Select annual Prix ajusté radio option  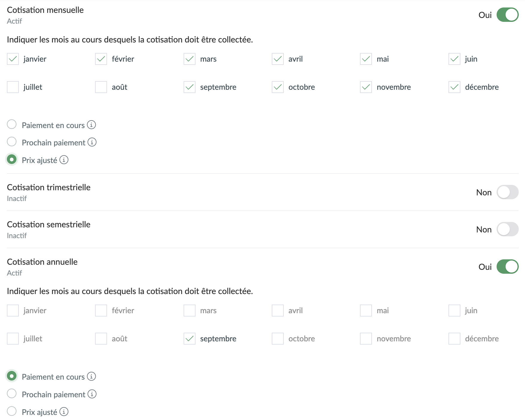12,411
